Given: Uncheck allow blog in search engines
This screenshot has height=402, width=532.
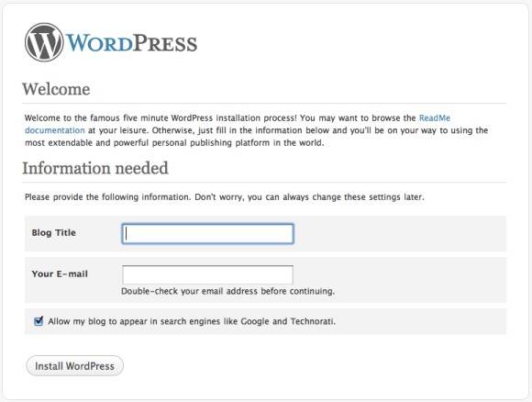Looking at the screenshot, I should [x=39, y=321].
